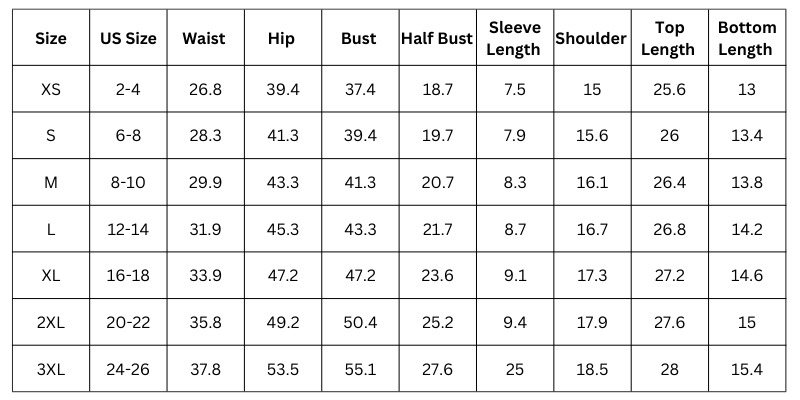Click the 3XL size cell
Screen dimensions: 800x400
tap(51, 369)
